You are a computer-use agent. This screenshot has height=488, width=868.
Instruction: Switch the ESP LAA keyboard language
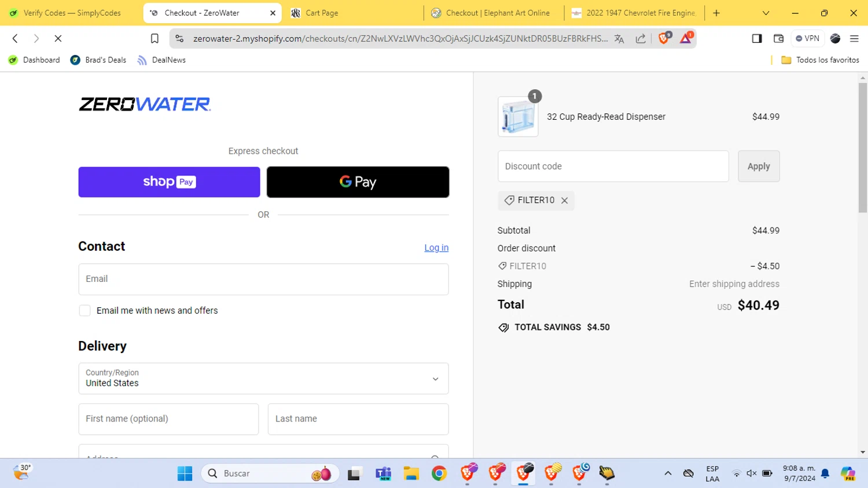pyautogui.click(x=712, y=474)
